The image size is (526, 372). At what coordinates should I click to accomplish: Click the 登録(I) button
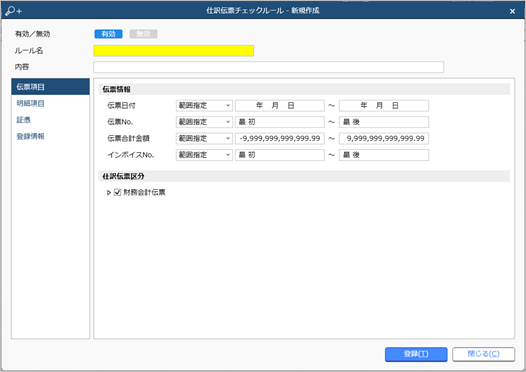[x=416, y=354]
